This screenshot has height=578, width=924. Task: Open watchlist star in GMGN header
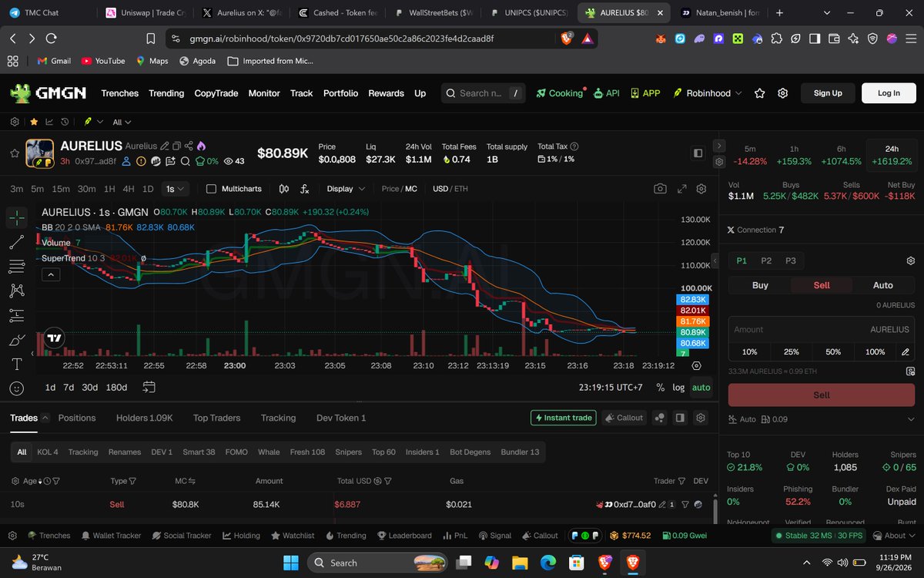[x=760, y=93]
